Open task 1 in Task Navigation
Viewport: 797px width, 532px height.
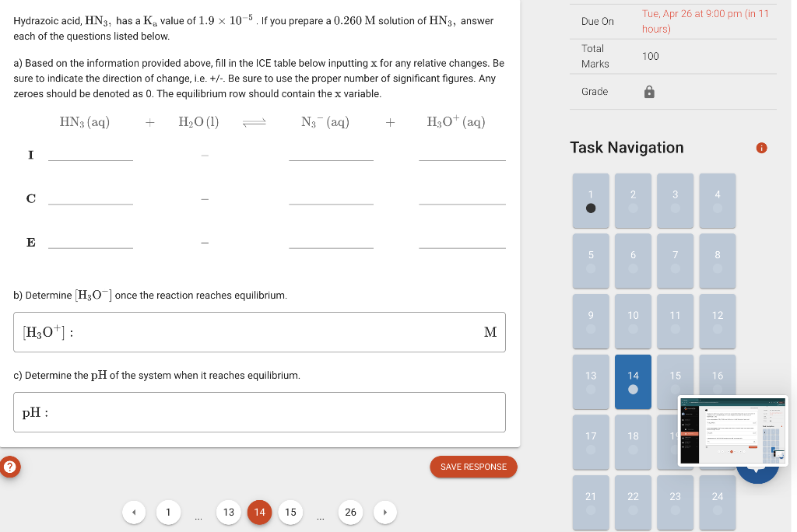tap(591, 201)
